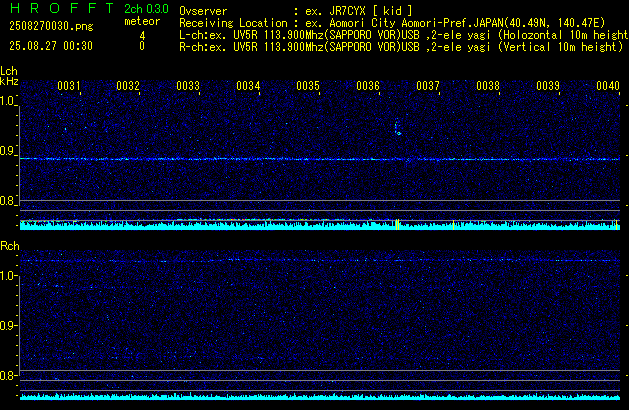Click the cyan Rch power level bar

pos(320,397)
